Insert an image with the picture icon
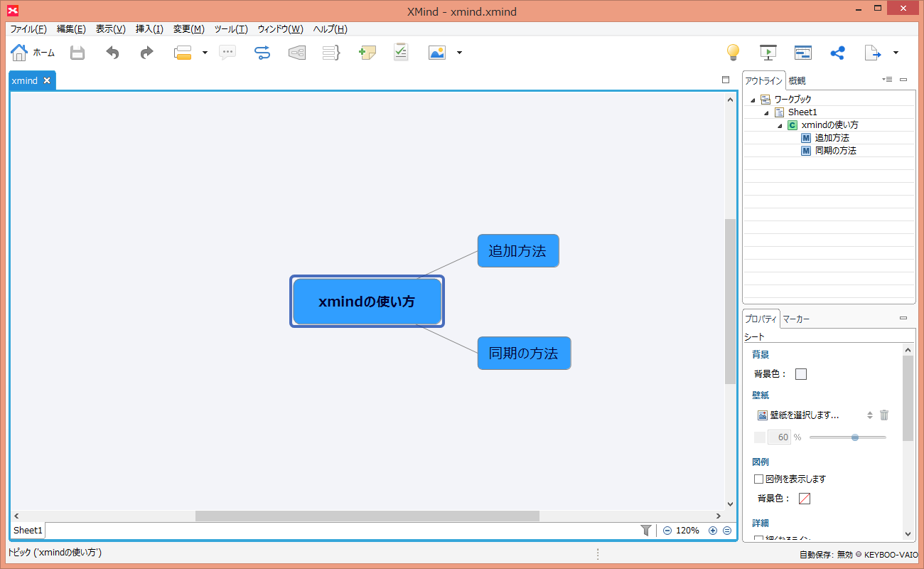The image size is (924, 569). pyautogui.click(x=437, y=53)
